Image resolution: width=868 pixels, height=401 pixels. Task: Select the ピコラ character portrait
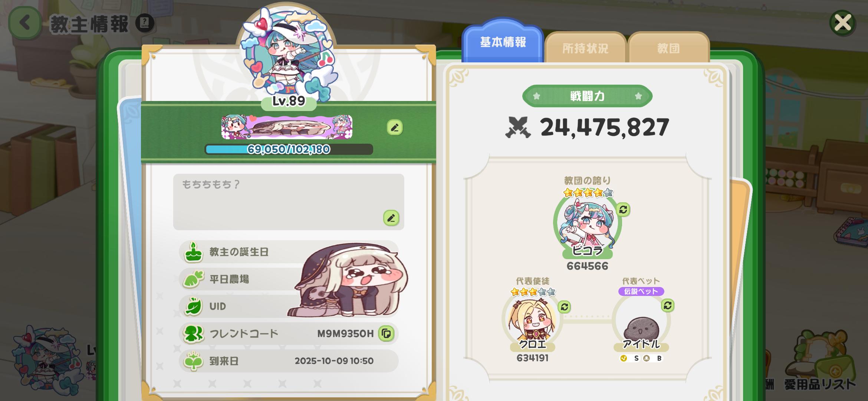coord(587,225)
